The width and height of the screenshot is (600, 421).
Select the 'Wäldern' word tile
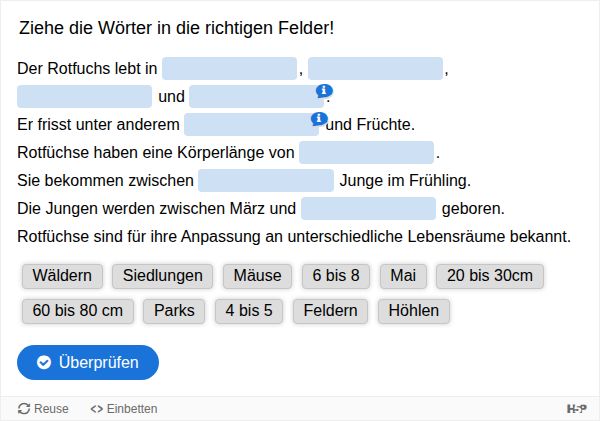[62, 276]
